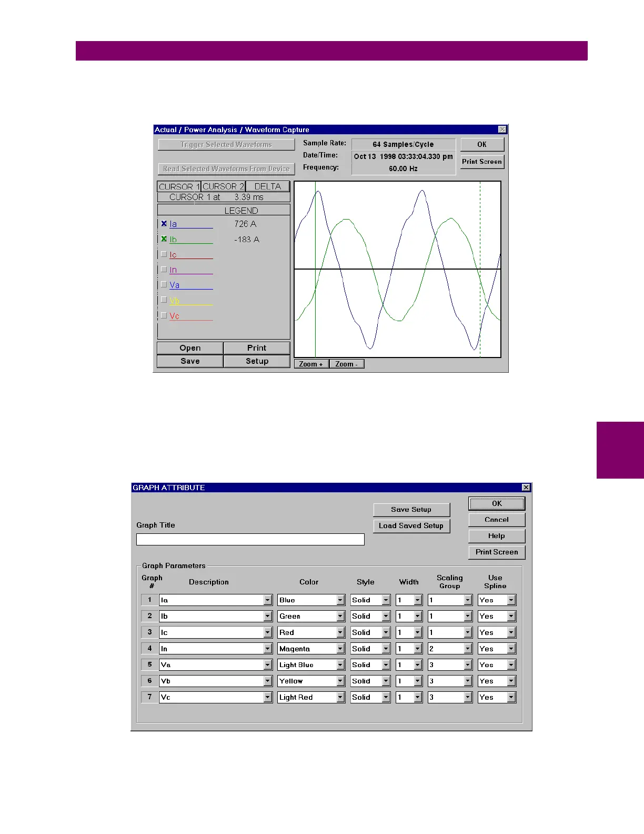644x834 pixels.
Task: Close the GRAPH ATTRIBUTE dialog
Action: tap(526, 488)
